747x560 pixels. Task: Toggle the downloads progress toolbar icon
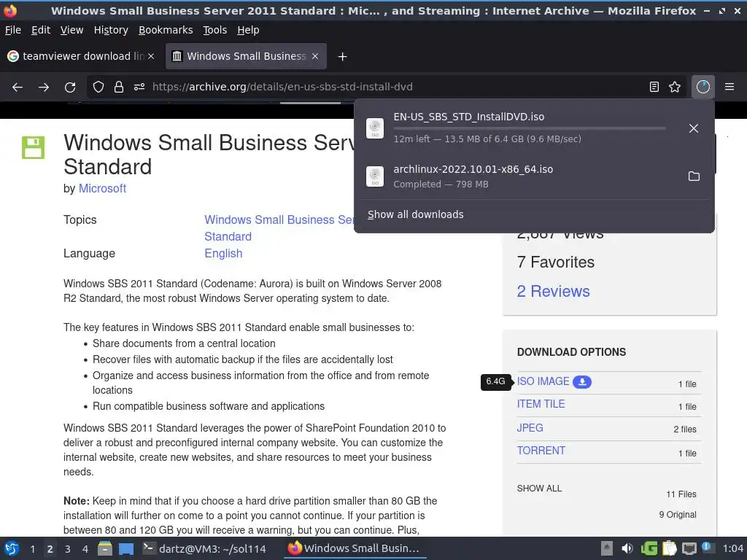[x=703, y=87]
